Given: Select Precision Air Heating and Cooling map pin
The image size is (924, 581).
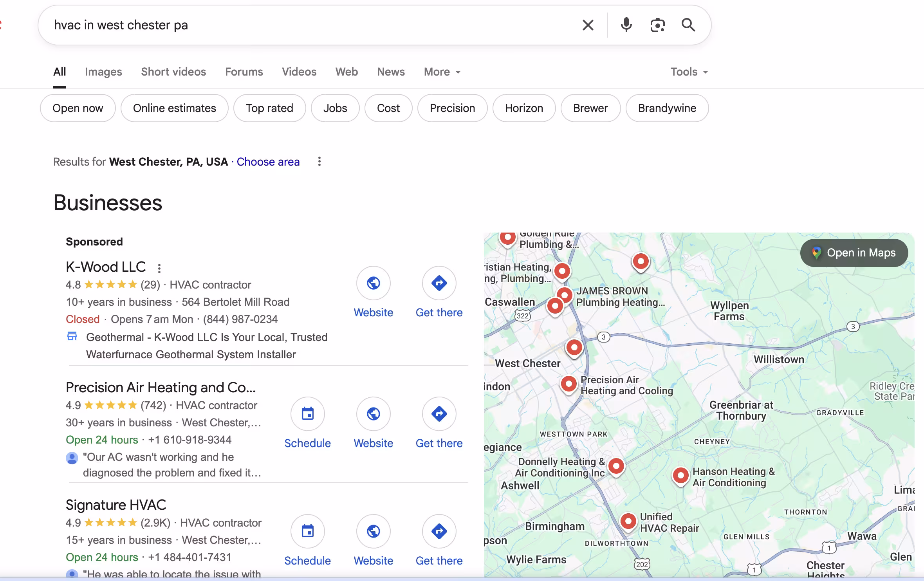Looking at the screenshot, I should tap(568, 385).
